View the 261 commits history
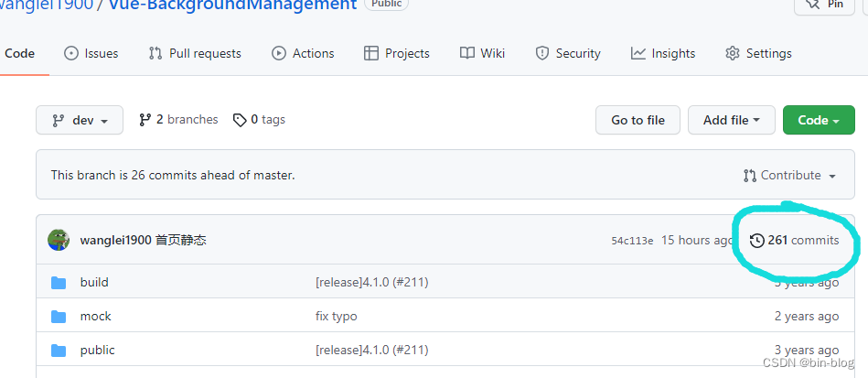868x378 pixels. (795, 241)
